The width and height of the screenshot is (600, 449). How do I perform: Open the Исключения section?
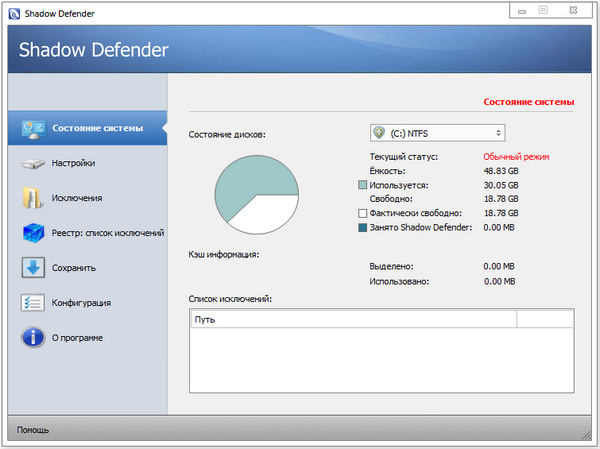(77, 198)
